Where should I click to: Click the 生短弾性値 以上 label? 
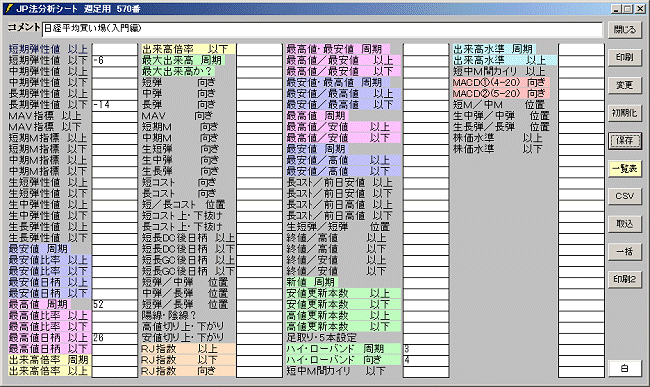pos(48,183)
